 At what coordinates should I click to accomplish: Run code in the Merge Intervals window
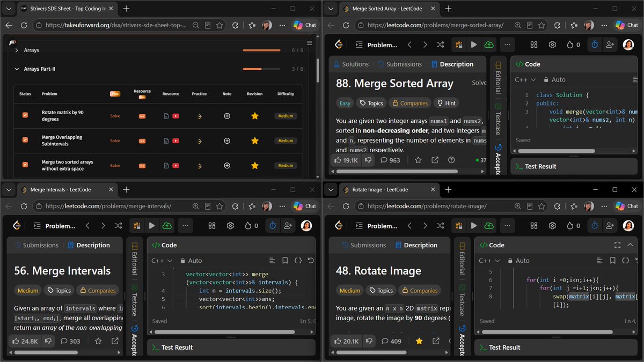pyautogui.click(x=152, y=226)
